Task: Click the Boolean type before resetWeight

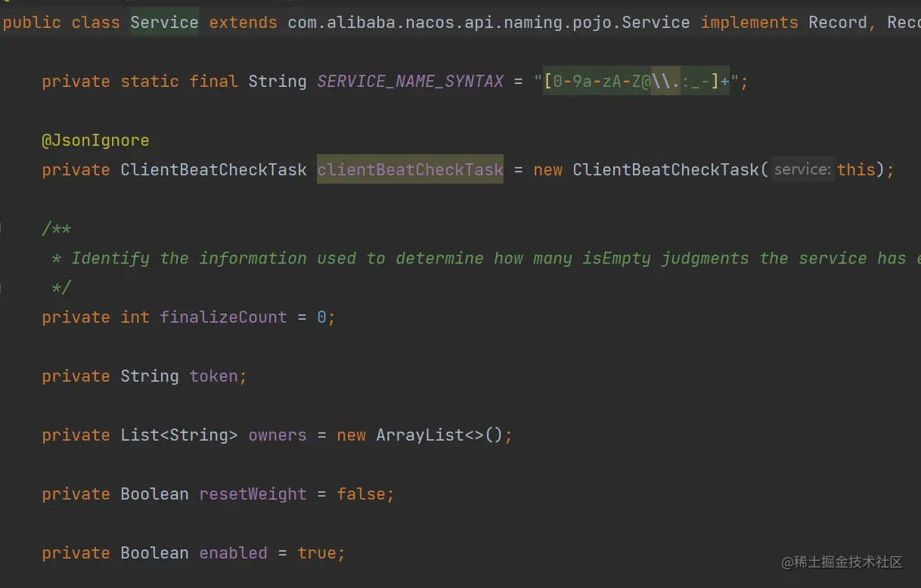Action: [155, 494]
